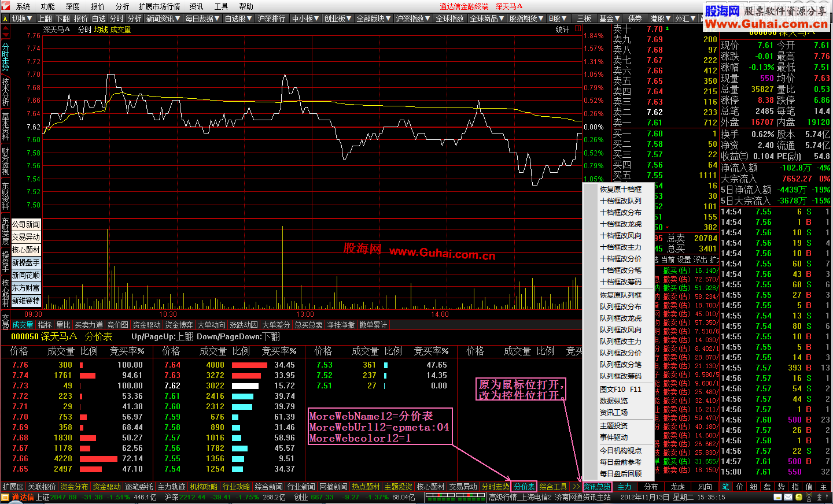Select the 分时走势 vertical sidebar tab
833x504 pixels.
(x=5, y=57)
